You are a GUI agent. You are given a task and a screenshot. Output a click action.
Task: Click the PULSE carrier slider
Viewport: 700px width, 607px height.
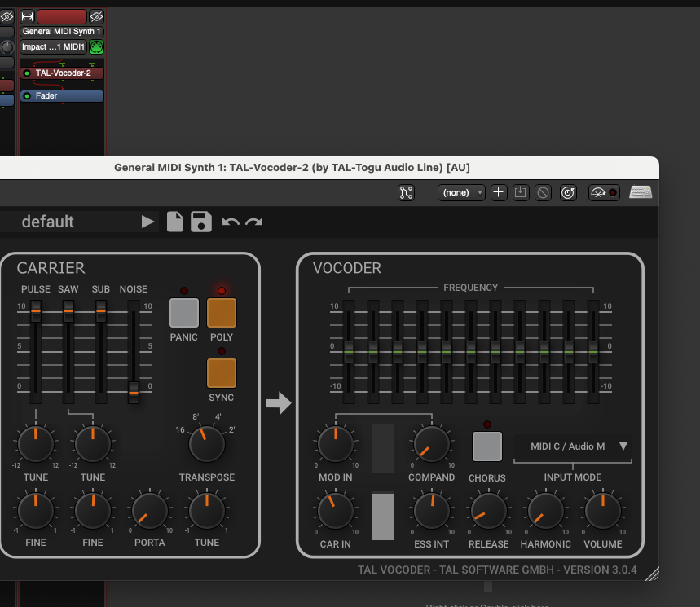pos(36,311)
